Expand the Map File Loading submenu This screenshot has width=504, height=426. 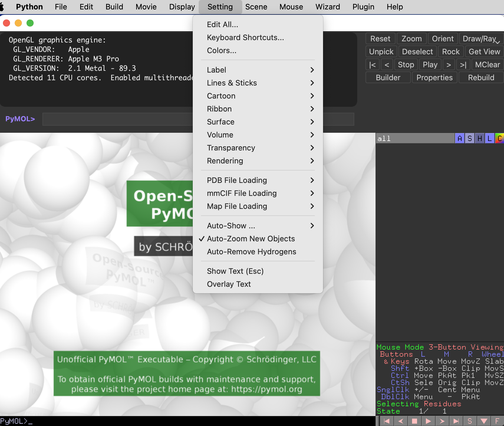tap(258, 206)
